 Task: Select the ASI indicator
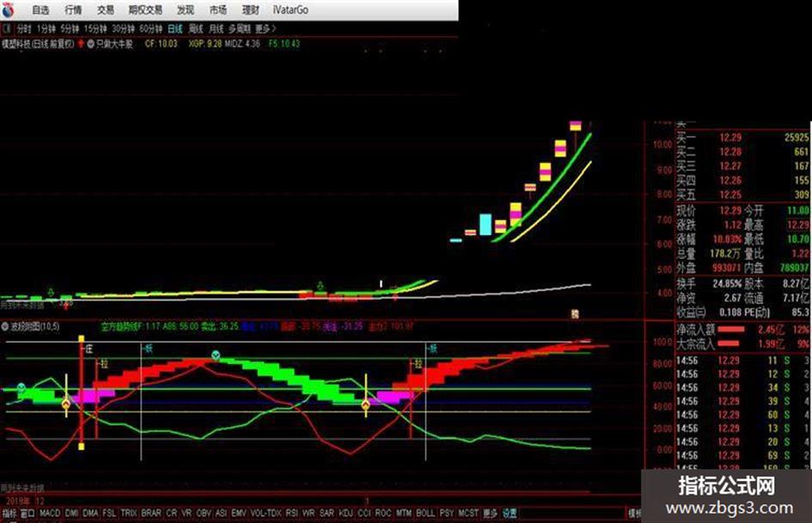(x=221, y=514)
